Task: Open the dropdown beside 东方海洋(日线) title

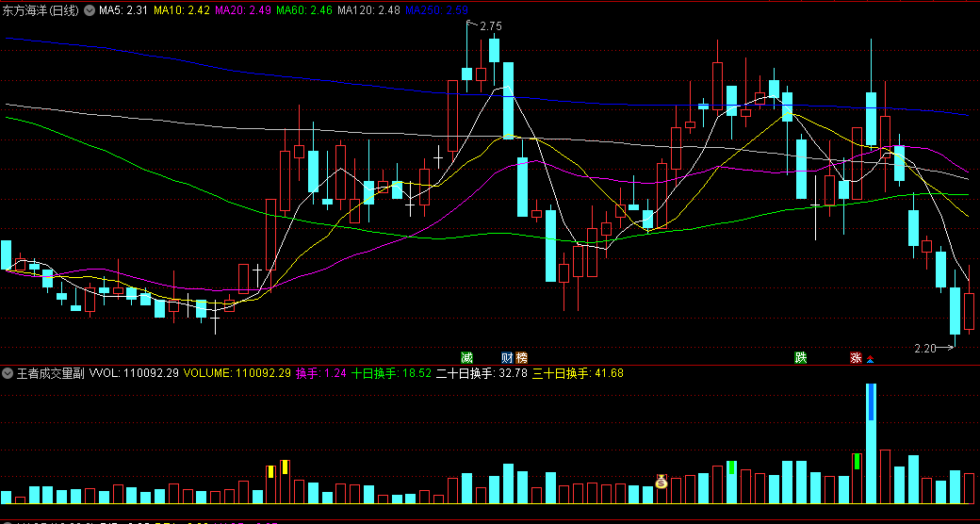Action: pyautogui.click(x=90, y=10)
